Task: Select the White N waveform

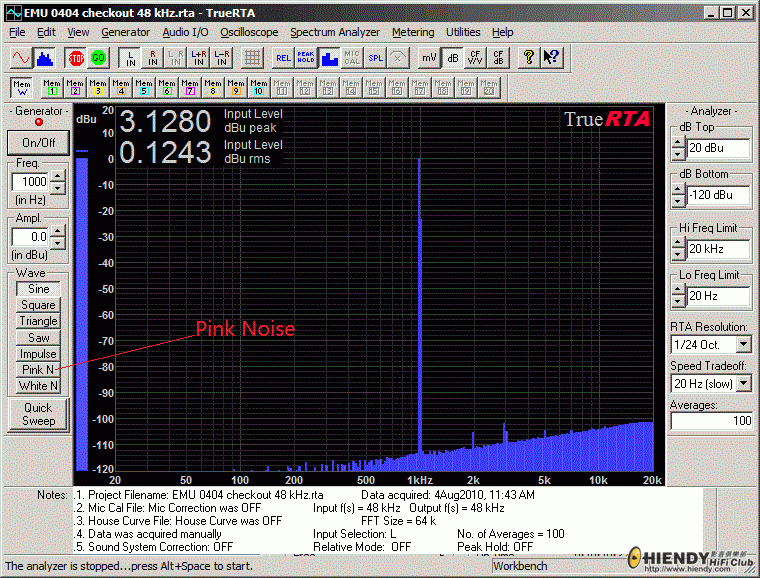Action: (x=38, y=386)
